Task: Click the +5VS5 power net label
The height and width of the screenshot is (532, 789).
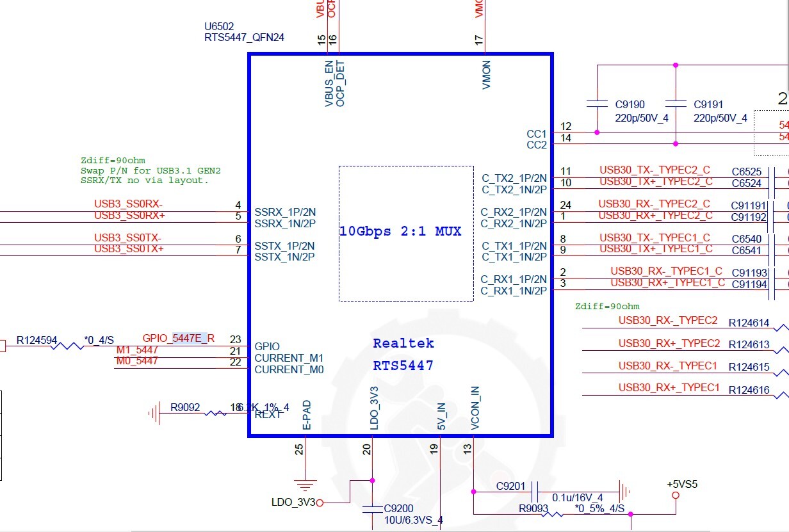Action: (x=682, y=484)
